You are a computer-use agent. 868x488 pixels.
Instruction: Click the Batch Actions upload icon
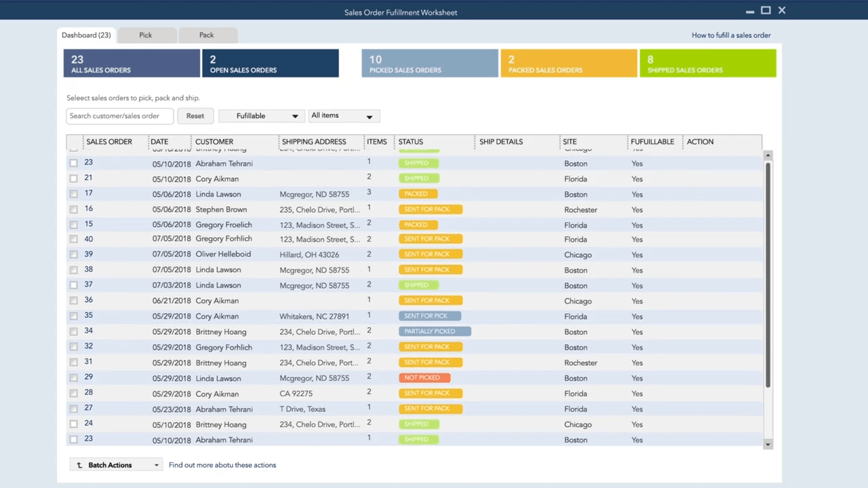click(79, 465)
